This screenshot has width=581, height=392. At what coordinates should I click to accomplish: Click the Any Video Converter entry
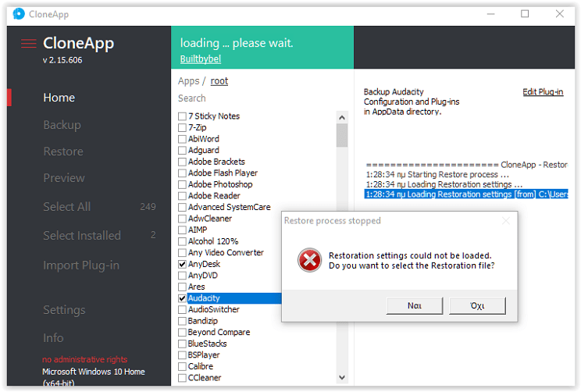click(226, 253)
